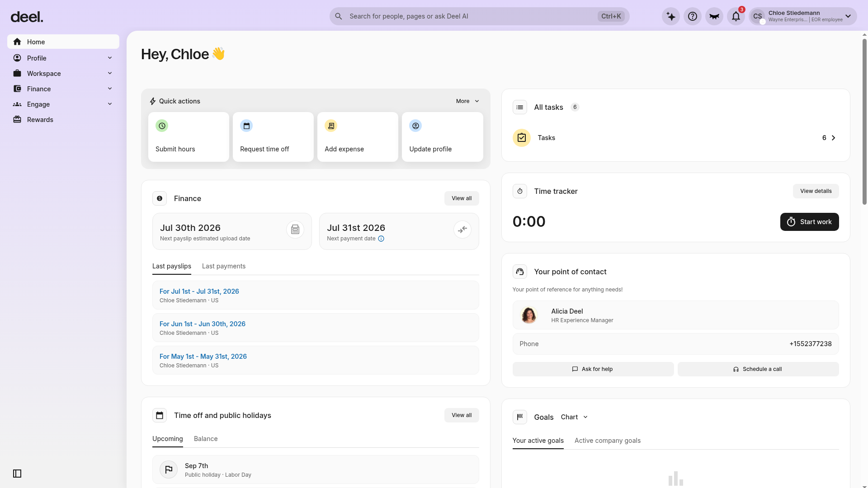Click the Deel logo
This screenshot has height=488, width=868.
27,17
